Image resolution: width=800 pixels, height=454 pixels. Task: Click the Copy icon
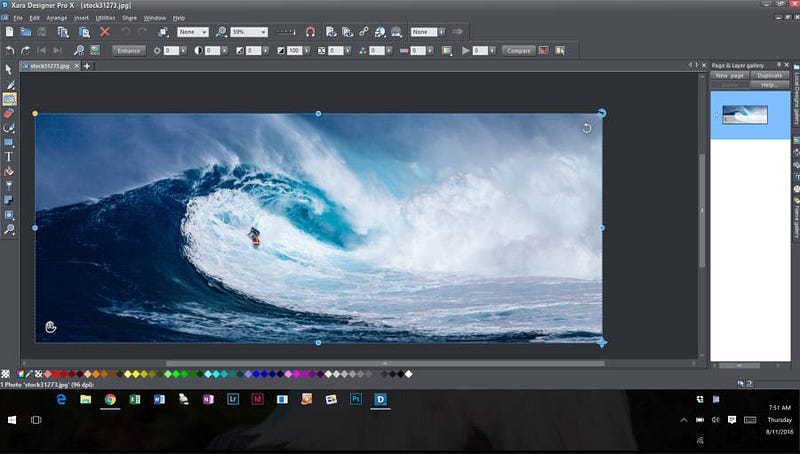[x=63, y=32]
